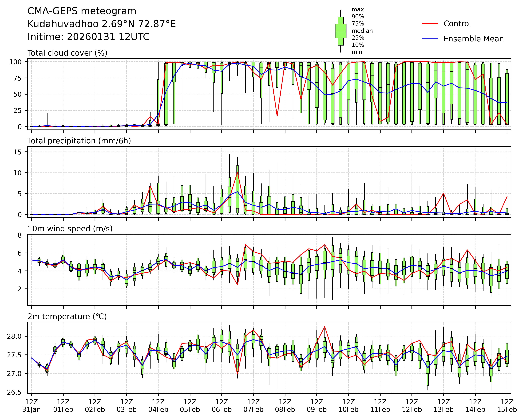
Task: Click the '2m temperature (℃)' panel title
Action: click(x=67, y=316)
